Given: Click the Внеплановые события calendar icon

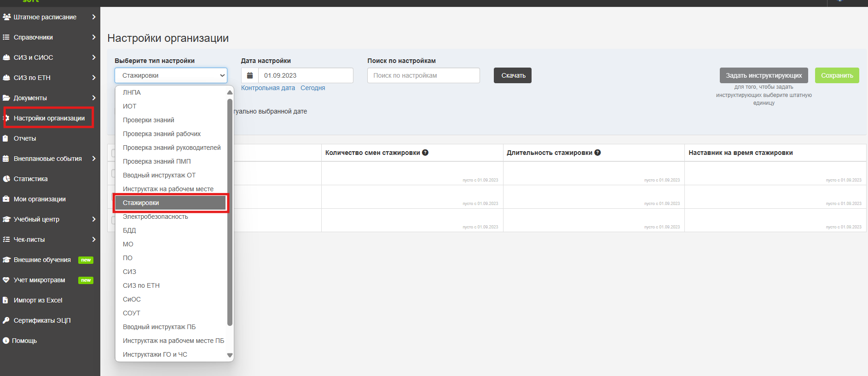Looking at the screenshot, I should pos(6,159).
